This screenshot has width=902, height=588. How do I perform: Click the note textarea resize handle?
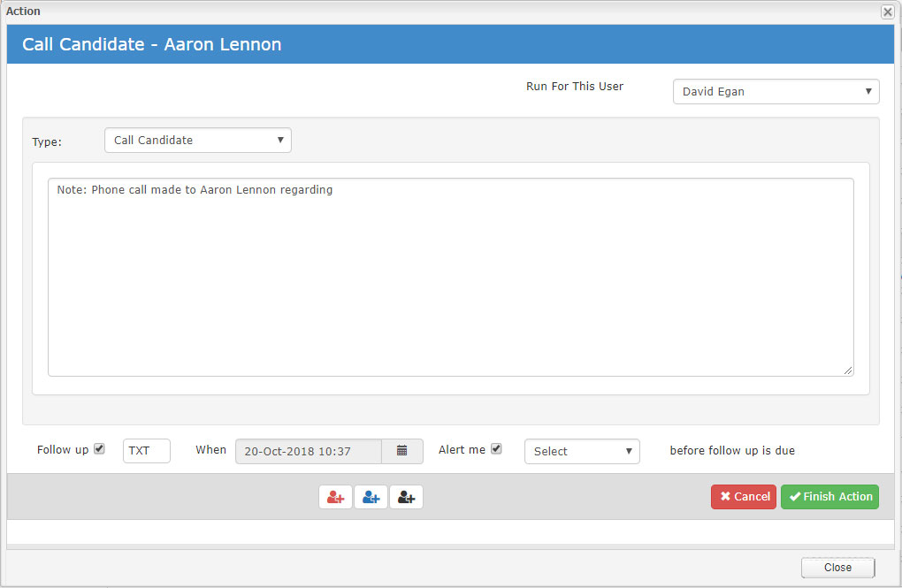849,371
